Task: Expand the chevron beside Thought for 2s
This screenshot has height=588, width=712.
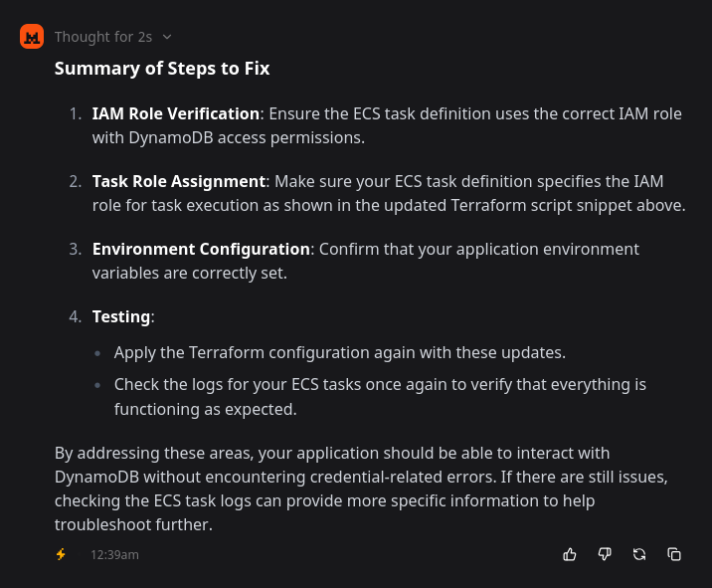Action: [x=167, y=37]
